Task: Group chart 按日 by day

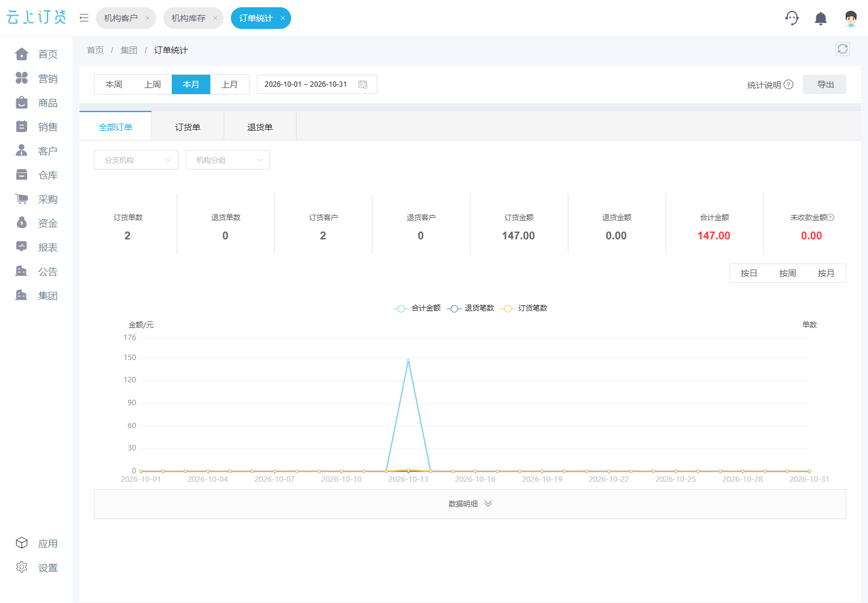Action: [749, 273]
